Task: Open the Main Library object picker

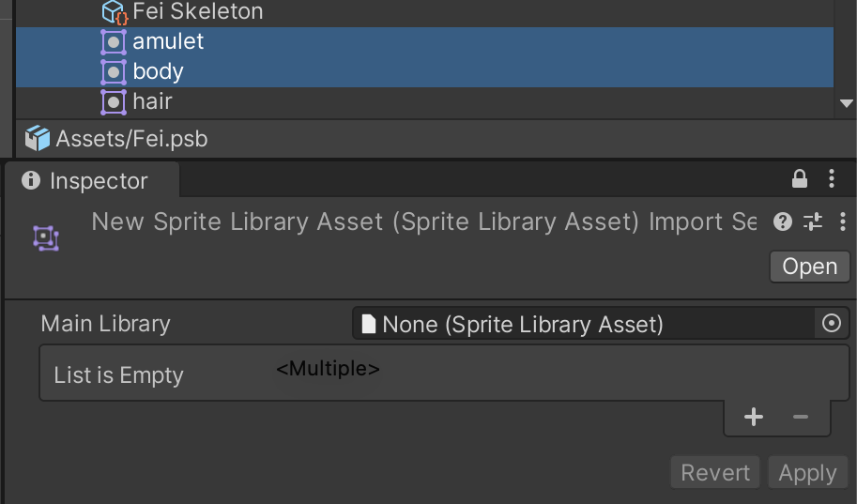Action: click(832, 324)
